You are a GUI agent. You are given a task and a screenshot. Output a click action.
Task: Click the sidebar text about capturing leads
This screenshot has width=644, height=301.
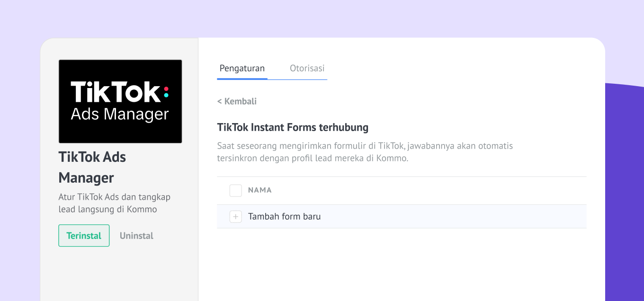[114, 203]
